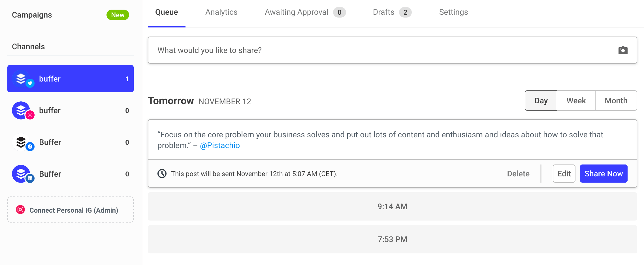Image resolution: width=644 pixels, height=265 pixels.
Task: Switch the queue to Week view
Action: pyautogui.click(x=576, y=101)
